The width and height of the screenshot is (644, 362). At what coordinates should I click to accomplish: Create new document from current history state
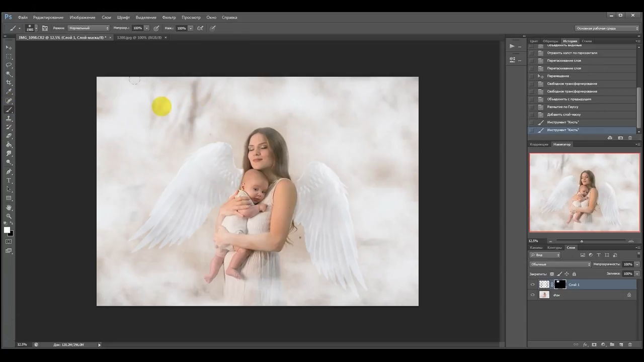610,138
